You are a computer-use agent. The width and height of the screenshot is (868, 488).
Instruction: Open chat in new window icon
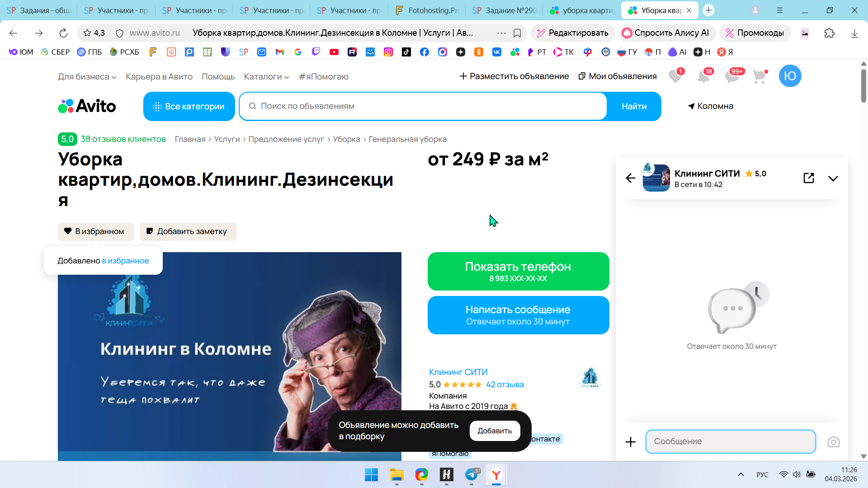[809, 178]
